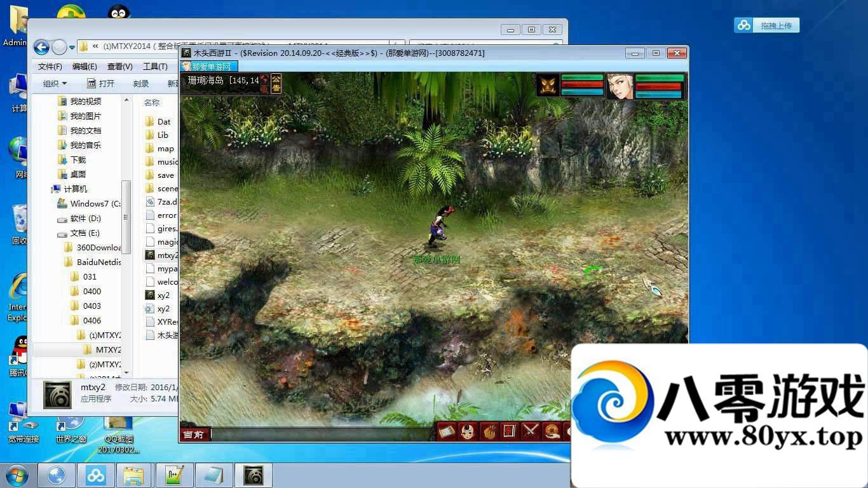The image size is (868, 488).
Task: Click the address bar « chevron
Action: pos(95,46)
